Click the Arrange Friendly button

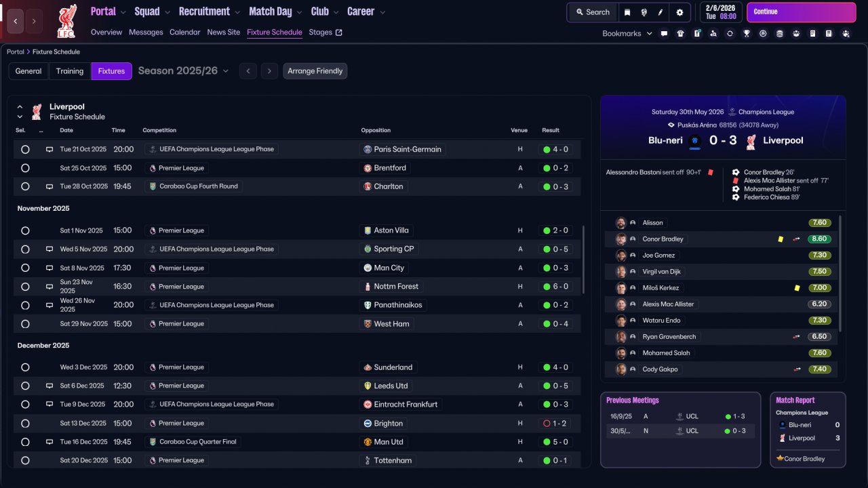pyautogui.click(x=315, y=71)
